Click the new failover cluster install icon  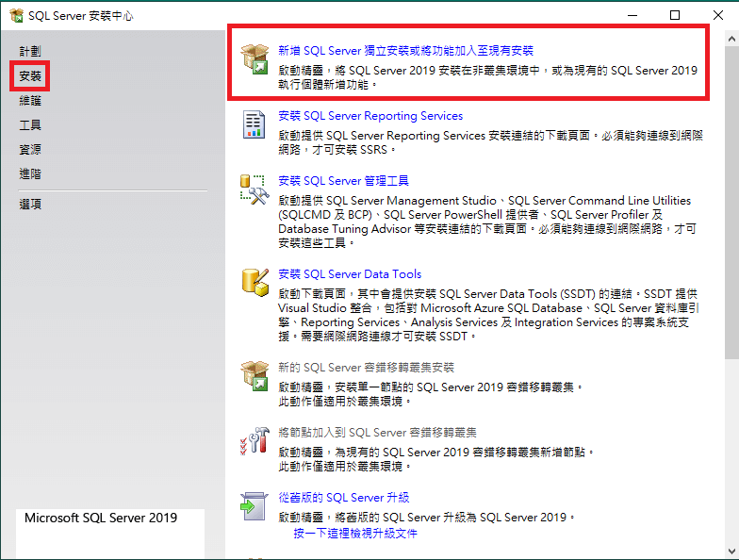pos(255,374)
